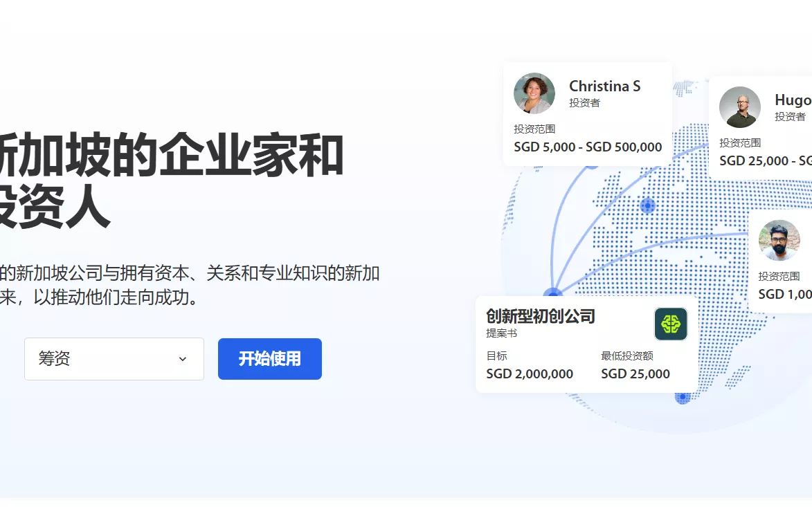Click Hugo's profile photo
This screenshot has width=812, height=507.
point(740,107)
